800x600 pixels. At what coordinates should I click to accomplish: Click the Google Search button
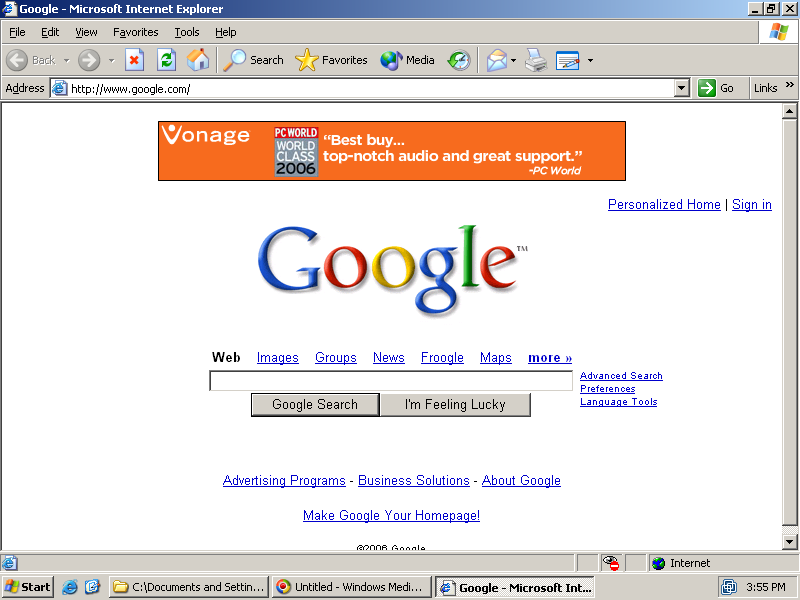(x=315, y=405)
